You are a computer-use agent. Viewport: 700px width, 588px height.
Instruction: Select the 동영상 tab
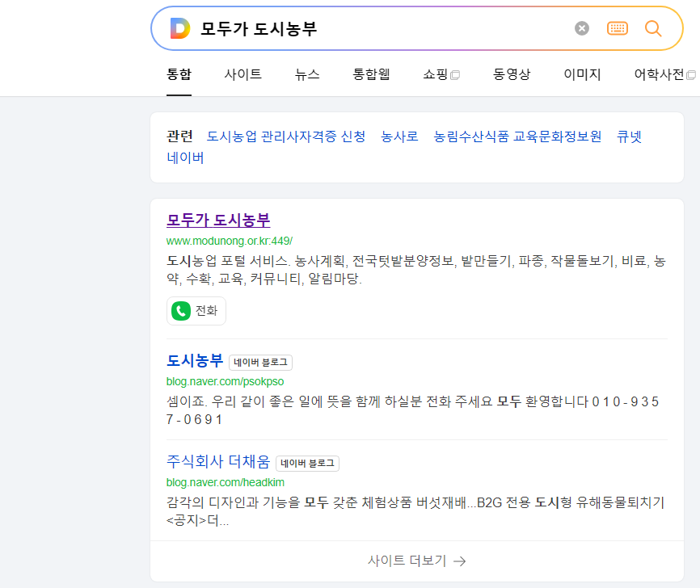[512, 74]
